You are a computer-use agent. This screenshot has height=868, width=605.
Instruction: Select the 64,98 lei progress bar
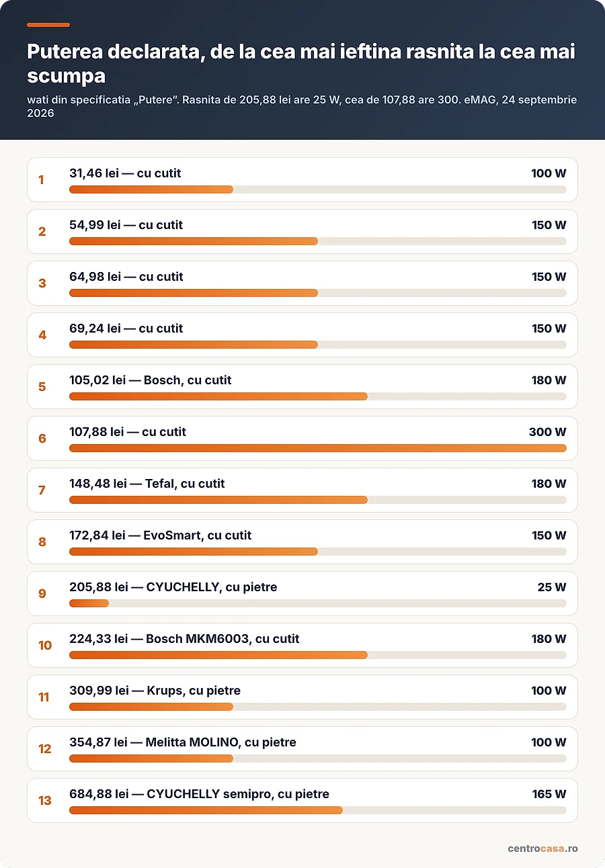click(x=318, y=293)
